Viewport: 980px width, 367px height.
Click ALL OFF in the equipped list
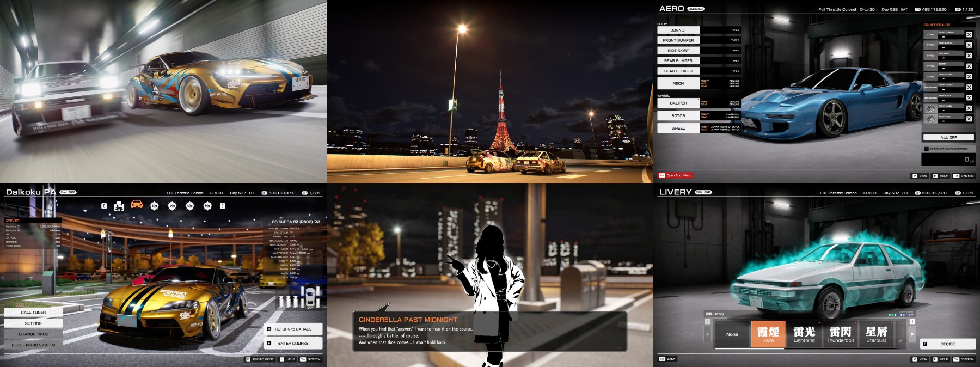point(948,137)
